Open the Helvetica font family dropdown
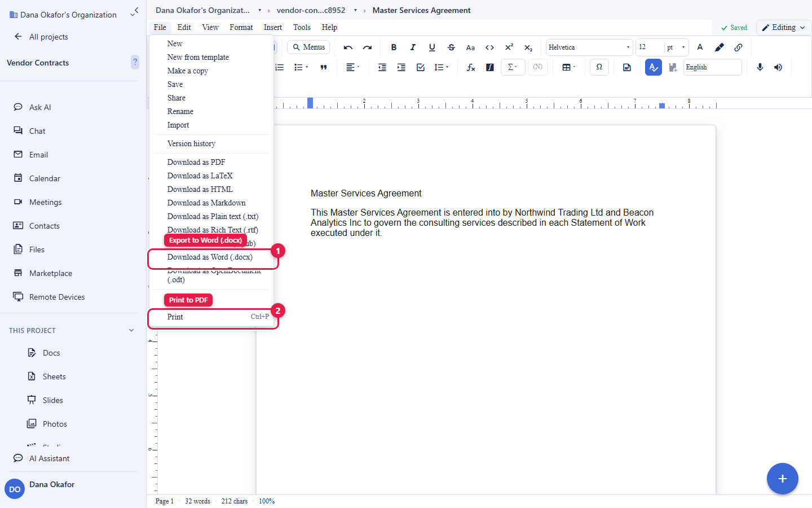 click(x=589, y=47)
